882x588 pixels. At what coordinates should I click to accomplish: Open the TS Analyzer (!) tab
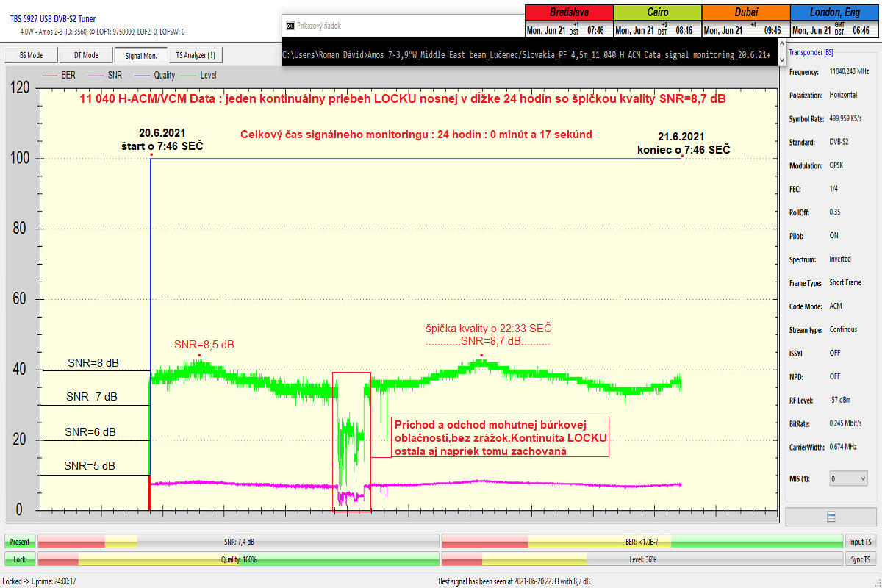pos(196,55)
